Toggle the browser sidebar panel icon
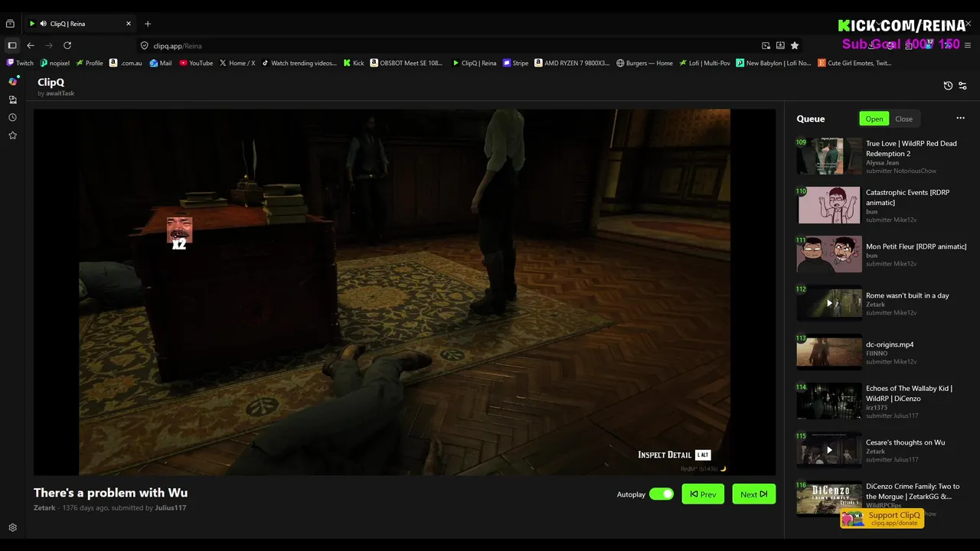Image resolution: width=980 pixels, height=551 pixels. [x=12, y=45]
